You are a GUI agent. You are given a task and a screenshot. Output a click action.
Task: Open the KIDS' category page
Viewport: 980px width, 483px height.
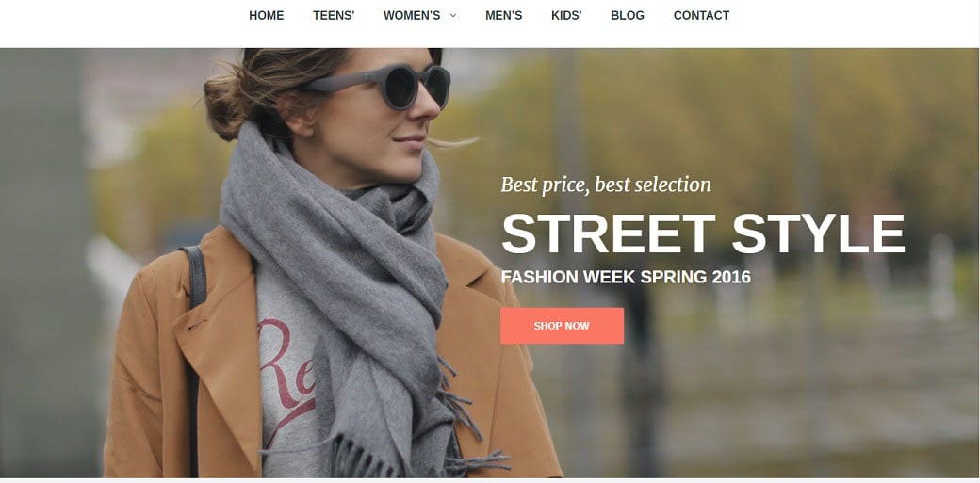(566, 16)
